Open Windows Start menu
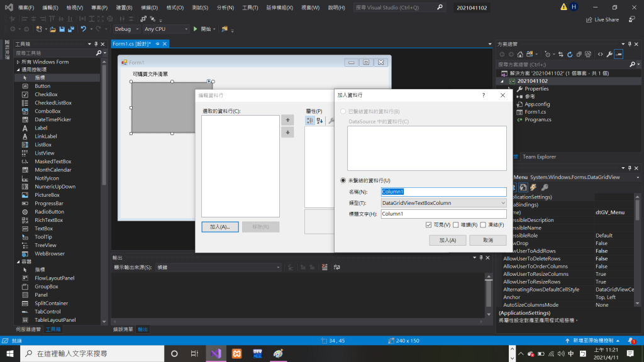 (10, 353)
